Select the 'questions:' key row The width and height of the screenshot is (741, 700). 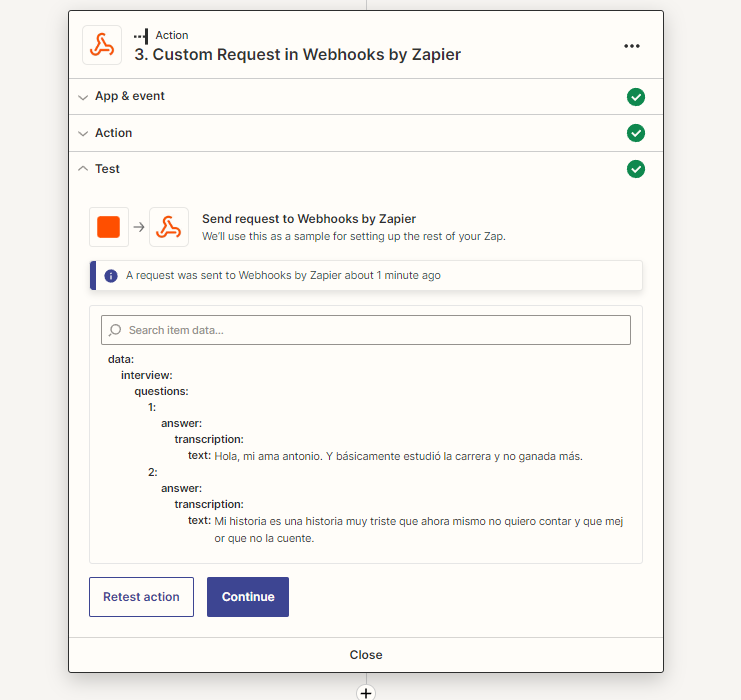pyautogui.click(x=161, y=391)
